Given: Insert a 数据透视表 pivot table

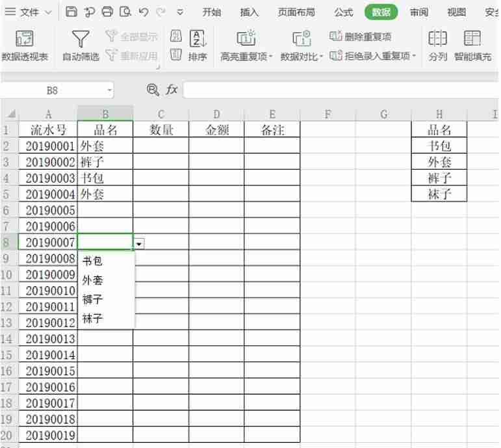Looking at the screenshot, I should 25,46.
